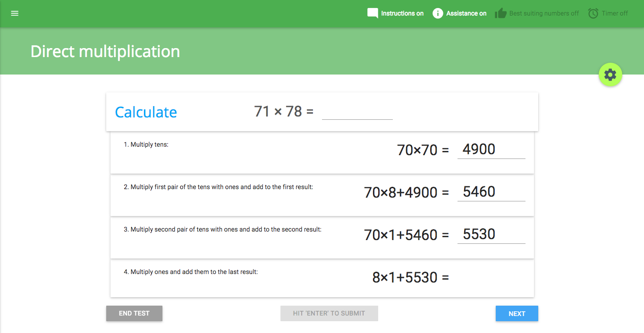Image resolution: width=644 pixels, height=333 pixels.
Task: Click the Timer alarm clock icon
Action: tap(593, 13)
